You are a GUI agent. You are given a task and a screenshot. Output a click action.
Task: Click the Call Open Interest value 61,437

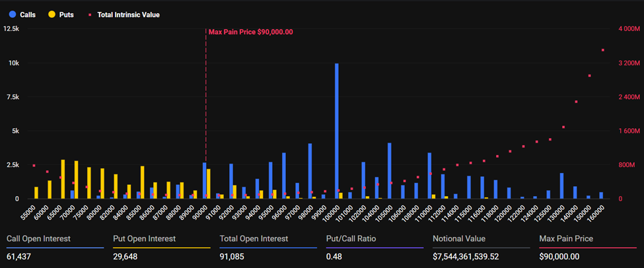tap(20, 256)
